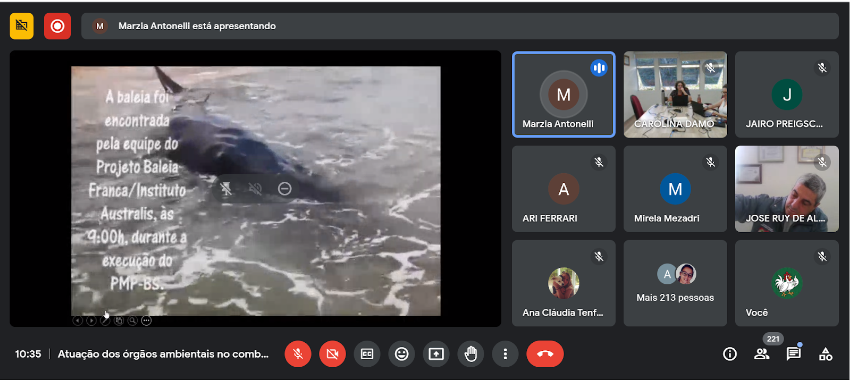Open the chat messages panel
The height and width of the screenshot is (380, 852).
(x=794, y=354)
